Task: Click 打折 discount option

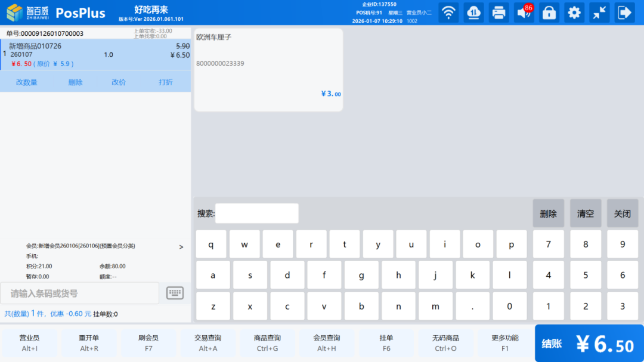Action: point(166,82)
